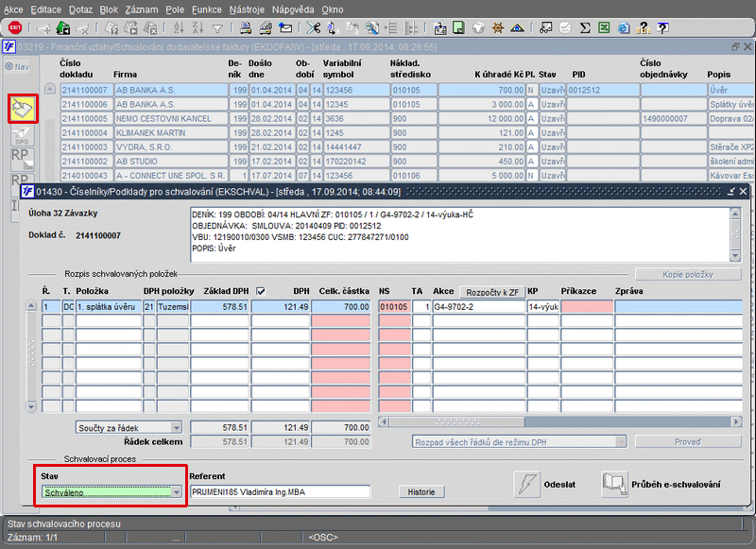Click the položky horizontal scrollbar thumb
The width and height of the screenshot is (756, 549).
(456, 421)
